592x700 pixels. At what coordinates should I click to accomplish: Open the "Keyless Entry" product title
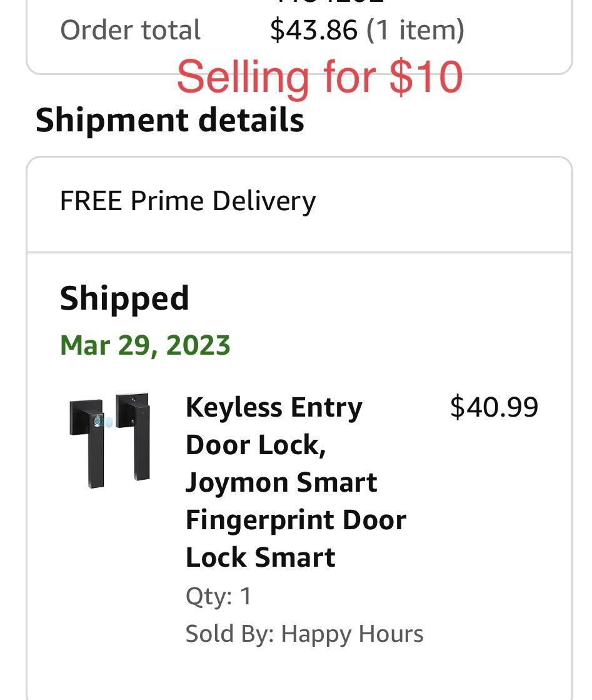(274, 408)
